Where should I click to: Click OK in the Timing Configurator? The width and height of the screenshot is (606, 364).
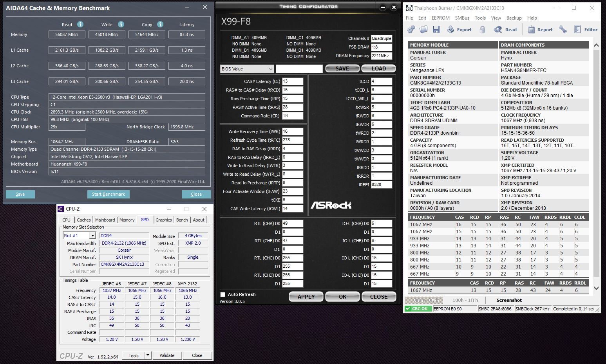pos(343,297)
